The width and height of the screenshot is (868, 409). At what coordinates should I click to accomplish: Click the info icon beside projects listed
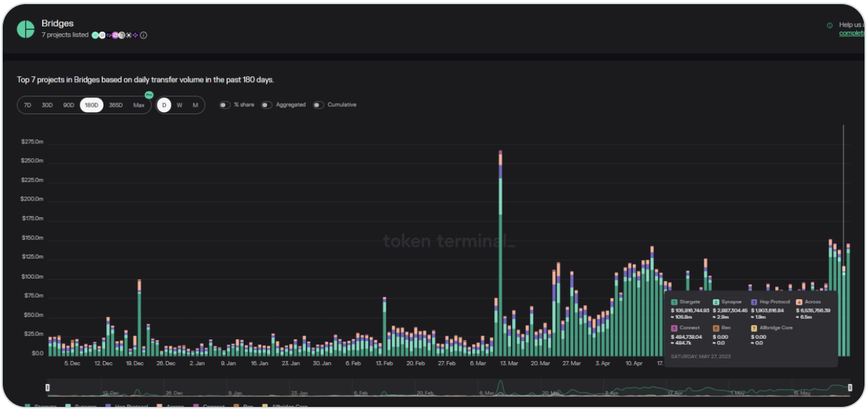[x=144, y=35]
